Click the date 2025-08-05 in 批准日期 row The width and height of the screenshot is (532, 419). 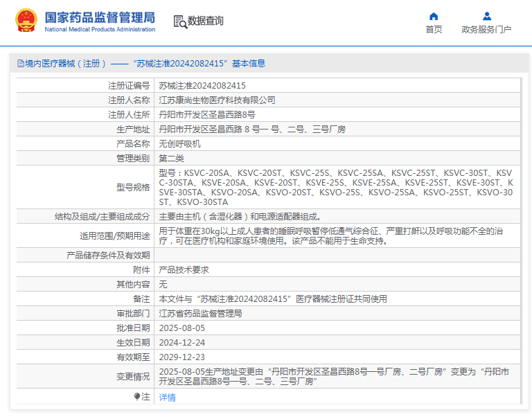click(x=182, y=328)
